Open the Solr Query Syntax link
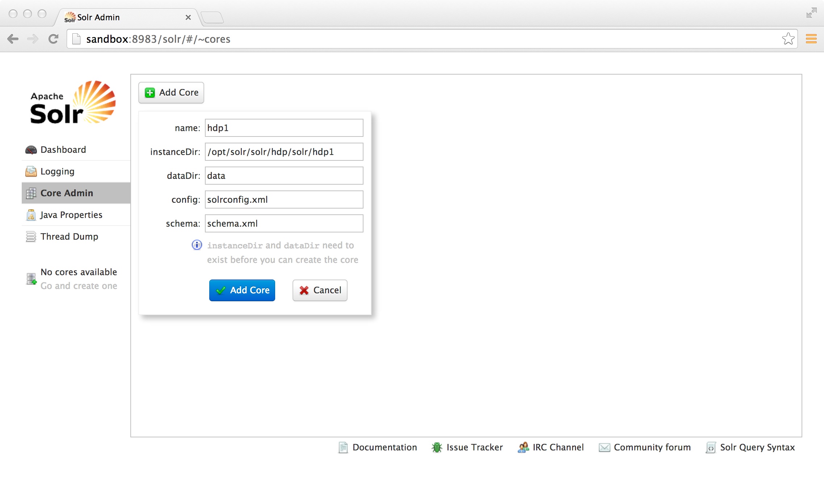The image size is (824, 504). (757, 448)
